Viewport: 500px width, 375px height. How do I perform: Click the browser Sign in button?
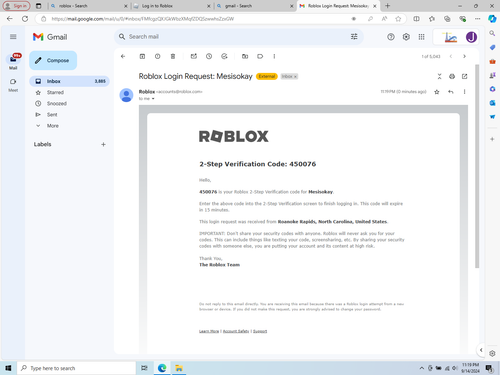[16, 6]
